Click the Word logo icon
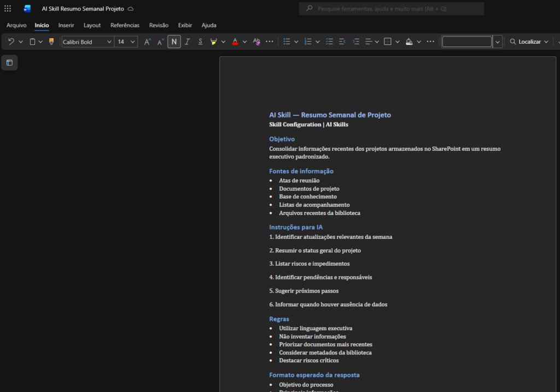Viewport: 560px width, 392px height. (x=27, y=9)
